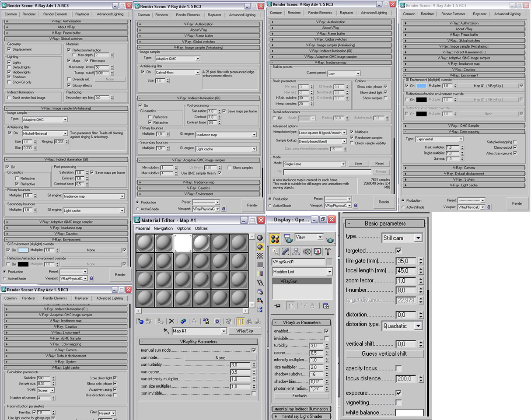Viewport: 531px width, 420px height.
Task: Switch to Renderer tab in first Render Scene window
Action: pos(29,14)
